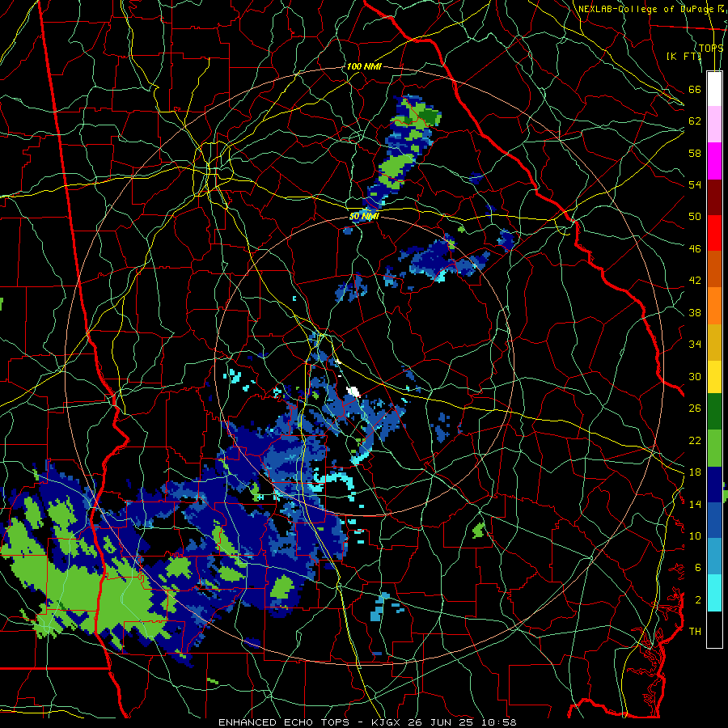Click the light pink legend swatch

click(x=714, y=124)
